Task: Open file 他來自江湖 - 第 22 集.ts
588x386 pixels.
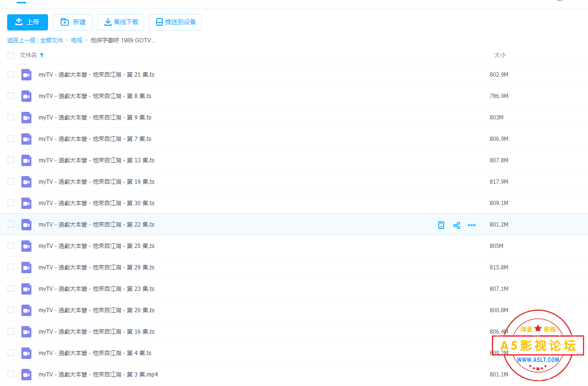Action: [97, 225]
